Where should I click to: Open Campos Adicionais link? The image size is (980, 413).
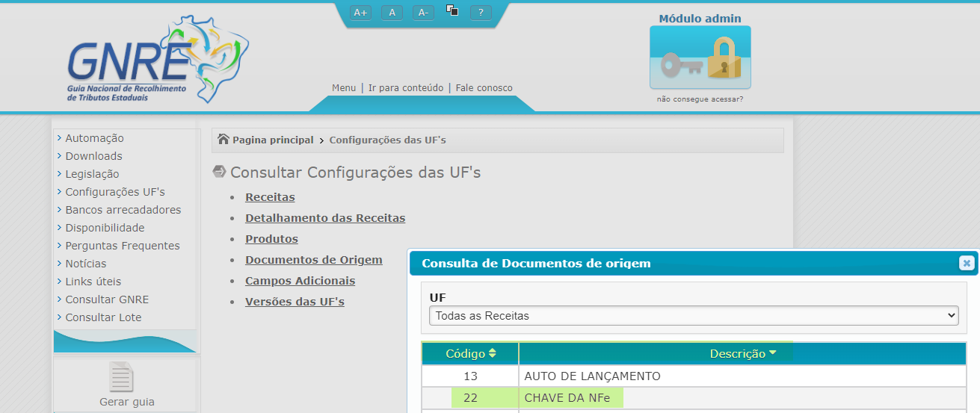pos(301,281)
